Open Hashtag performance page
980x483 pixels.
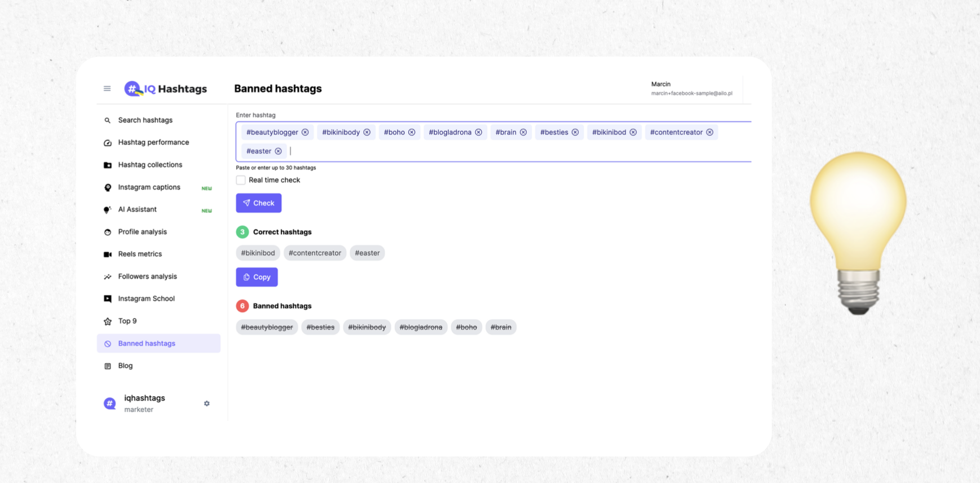coord(153,142)
